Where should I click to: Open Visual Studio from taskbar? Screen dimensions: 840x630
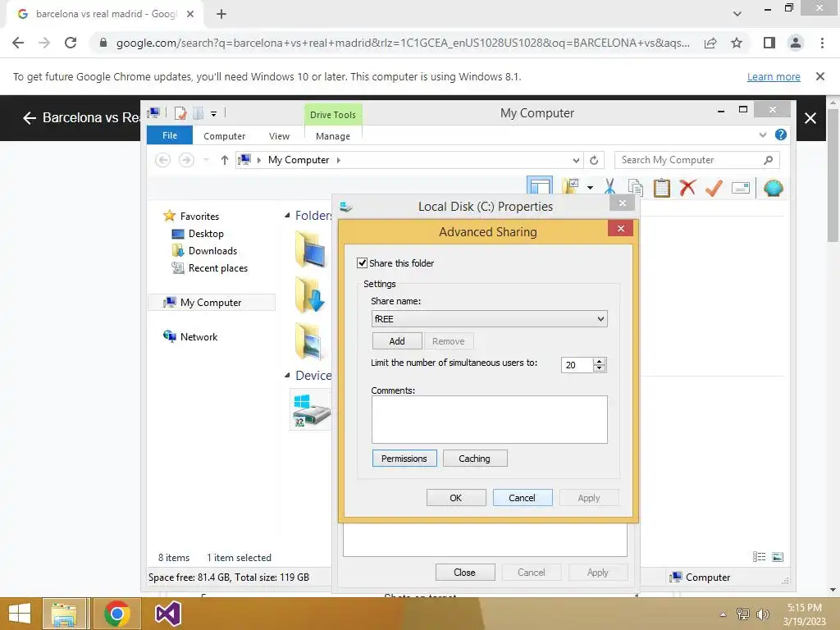[167, 614]
